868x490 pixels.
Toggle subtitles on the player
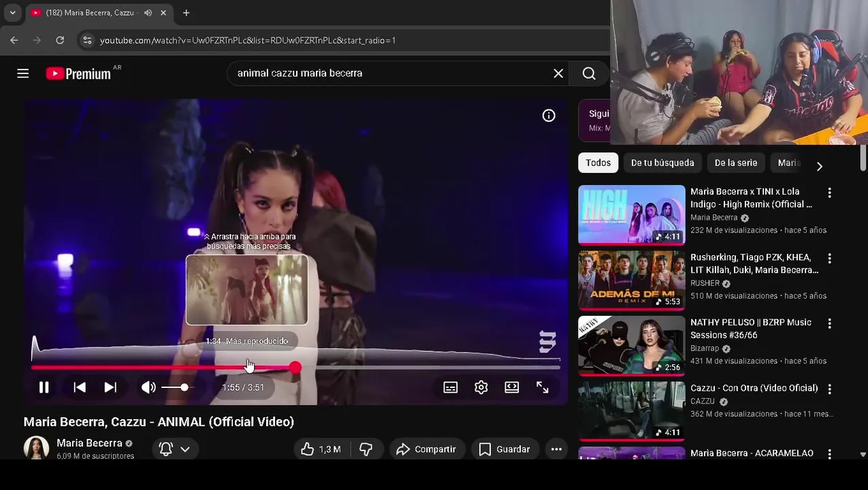pyautogui.click(x=451, y=387)
